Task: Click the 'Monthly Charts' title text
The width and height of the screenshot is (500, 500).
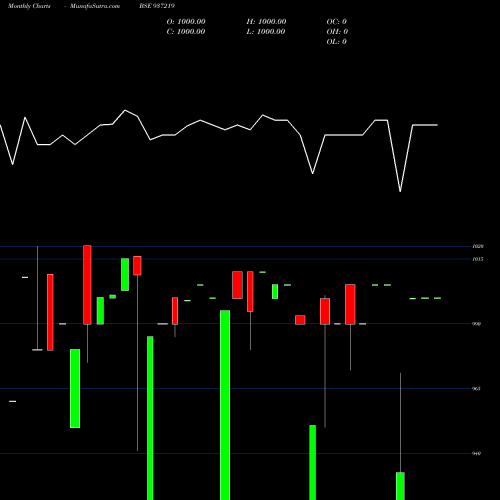Action: point(29,6)
